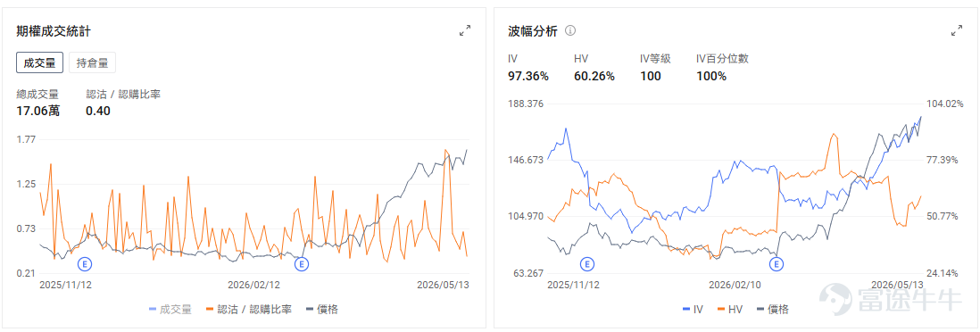Click the first earnings marker in 期權成交統計

point(85,264)
